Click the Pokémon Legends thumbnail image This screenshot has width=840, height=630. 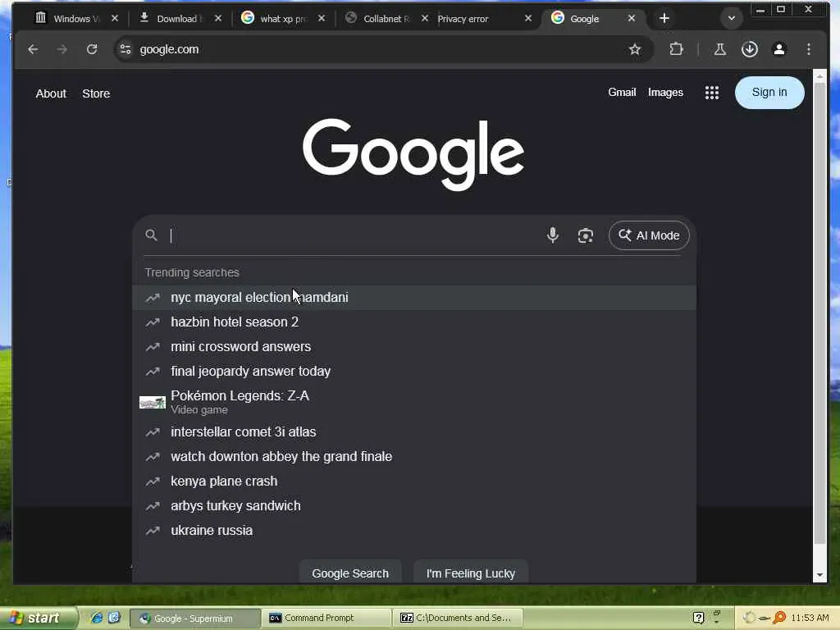(x=152, y=402)
